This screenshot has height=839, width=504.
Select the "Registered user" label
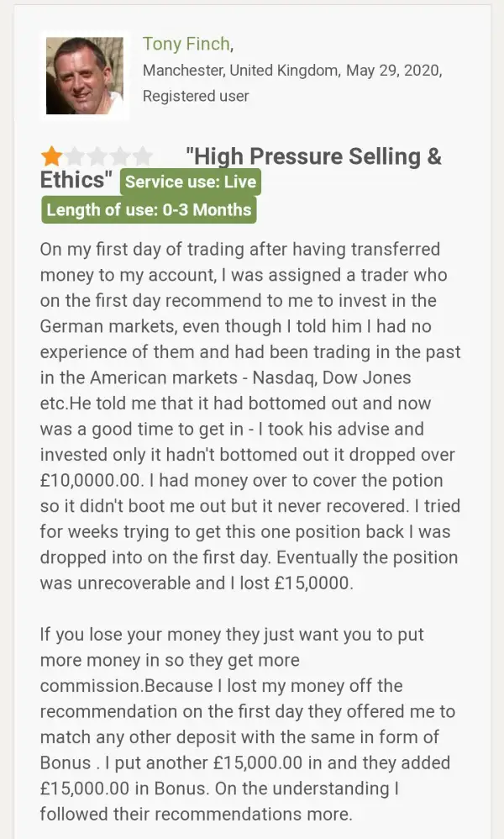(x=196, y=96)
